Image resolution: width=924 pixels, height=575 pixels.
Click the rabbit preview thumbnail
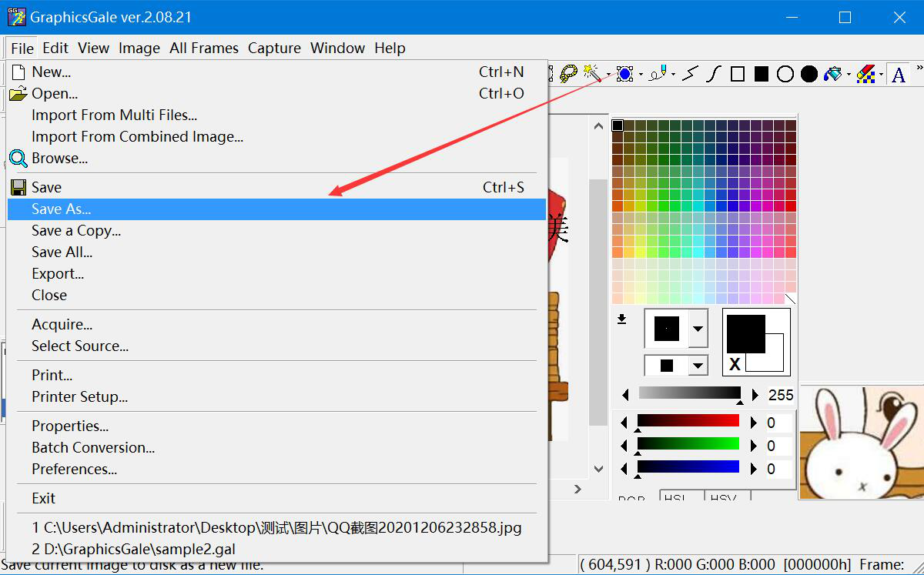point(862,442)
